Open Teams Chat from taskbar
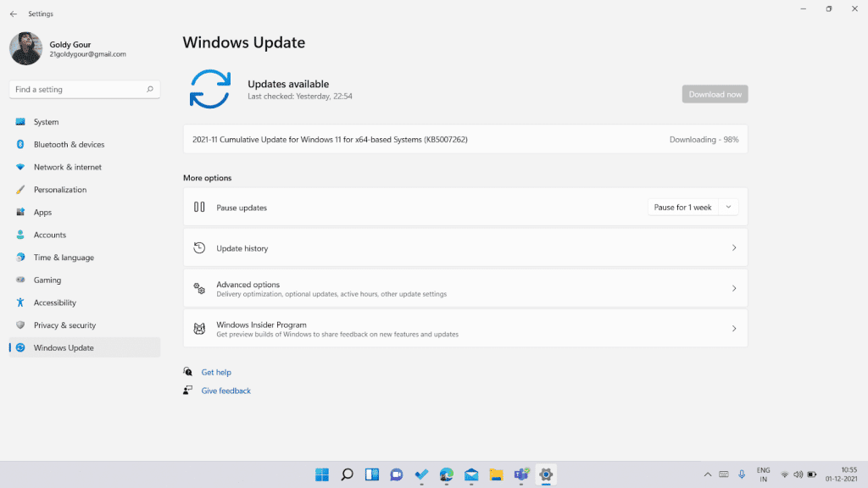 click(397, 474)
